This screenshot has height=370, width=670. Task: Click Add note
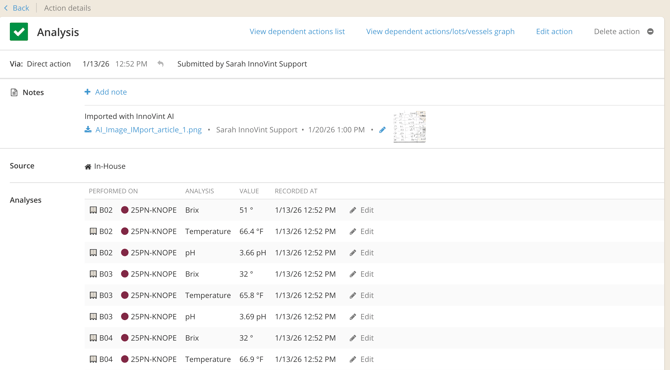(x=111, y=92)
